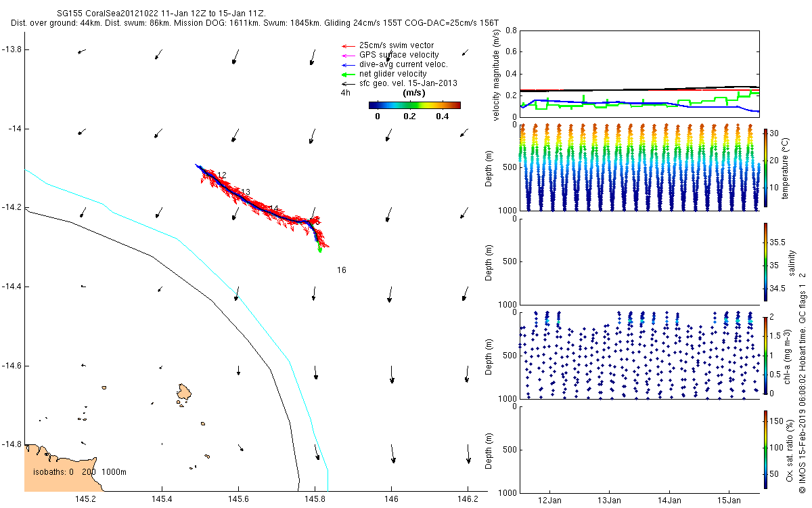Click the latitude tick label '-14.8'
812x508 pixels.
point(12,444)
